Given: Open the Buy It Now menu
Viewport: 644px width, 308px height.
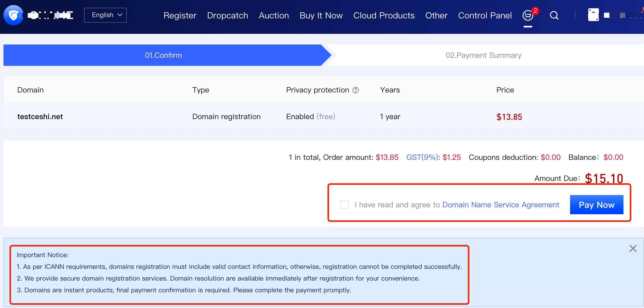Looking at the screenshot, I should point(321,15).
